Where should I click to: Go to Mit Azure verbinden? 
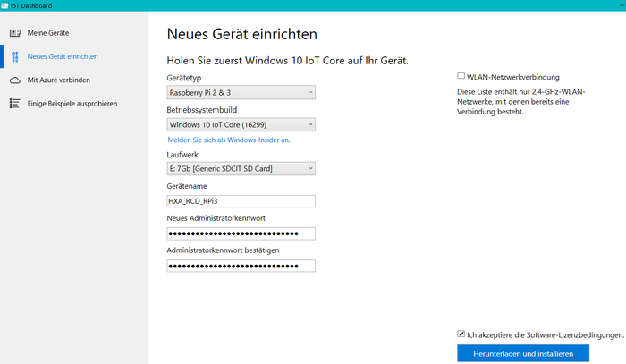tap(59, 80)
